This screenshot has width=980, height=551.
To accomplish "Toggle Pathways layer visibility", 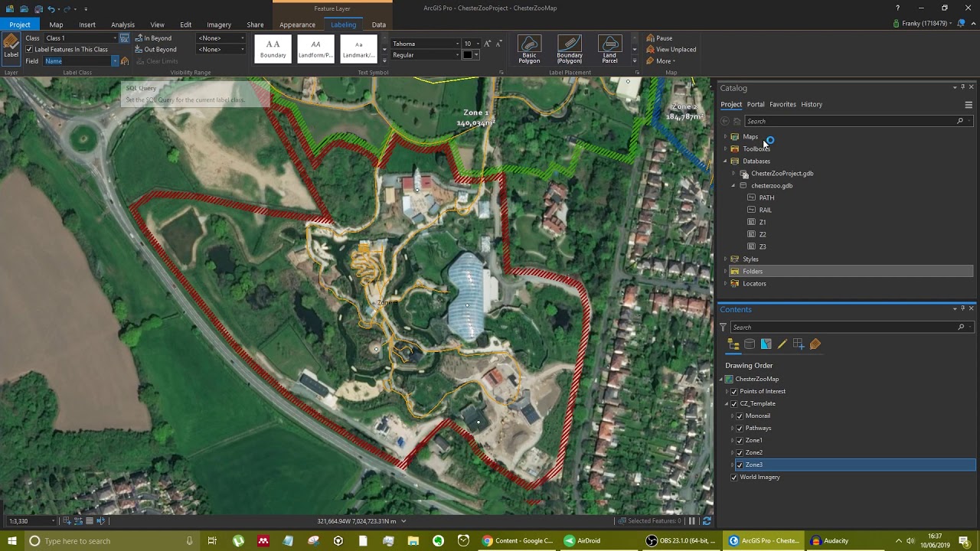I will tap(740, 429).
